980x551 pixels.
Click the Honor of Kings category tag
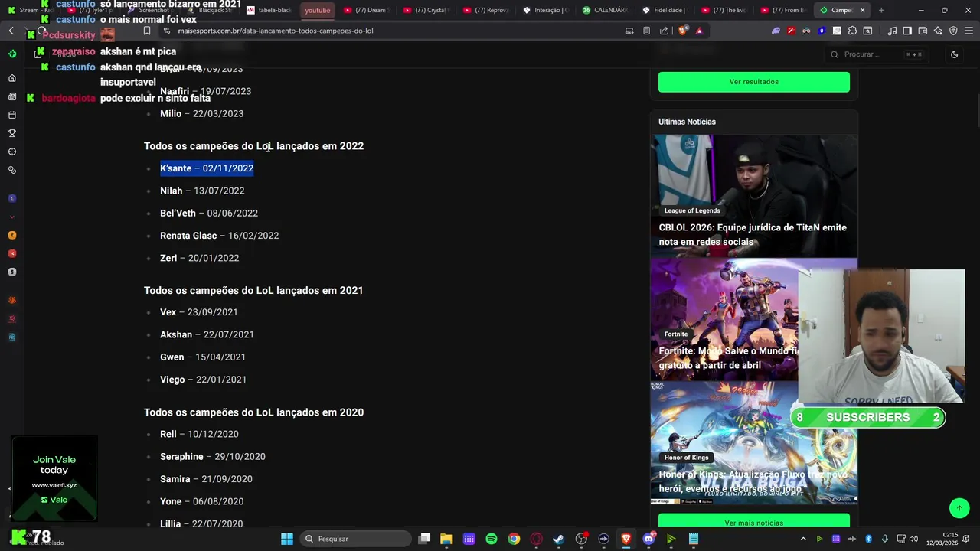point(686,458)
